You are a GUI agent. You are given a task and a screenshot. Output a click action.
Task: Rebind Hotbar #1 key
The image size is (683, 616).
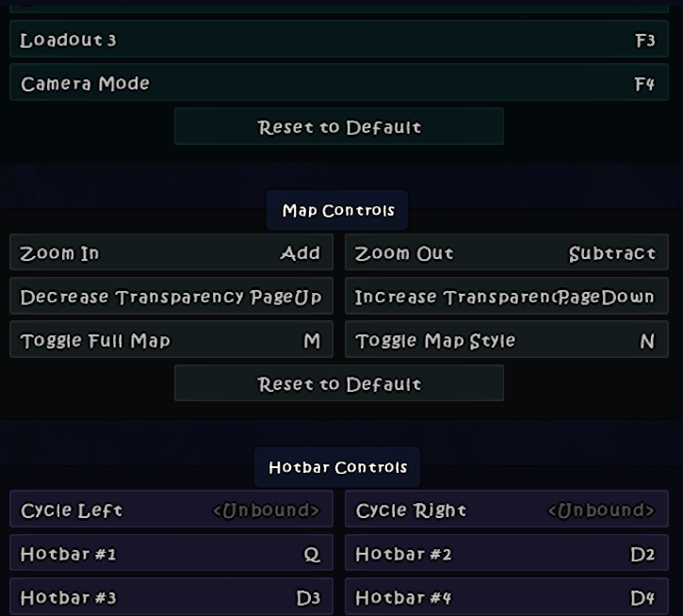click(x=171, y=554)
